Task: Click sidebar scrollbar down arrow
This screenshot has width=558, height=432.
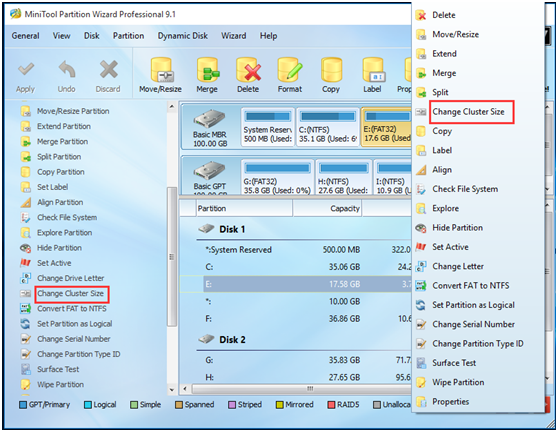Action: [172, 390]
